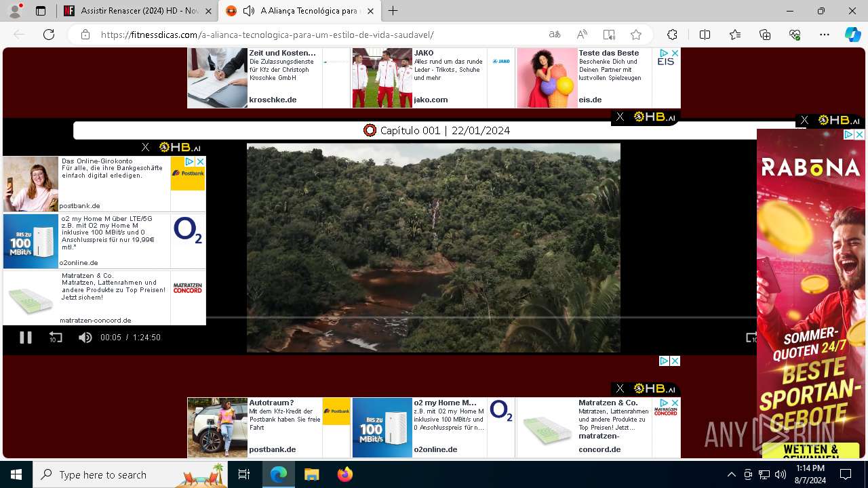The height and width of the screenshot is (488, 868).
Task: Enable read aloud feature
Action: 582,35
